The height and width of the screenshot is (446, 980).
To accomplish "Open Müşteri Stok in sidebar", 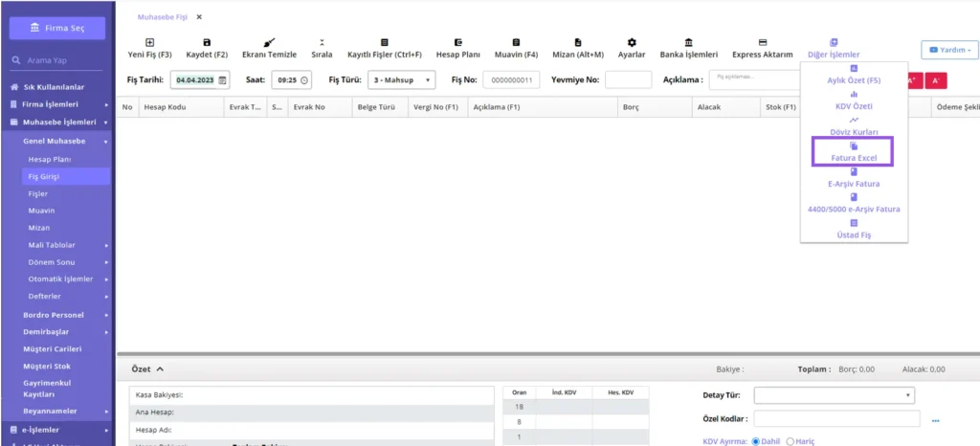I will (47, 366).
